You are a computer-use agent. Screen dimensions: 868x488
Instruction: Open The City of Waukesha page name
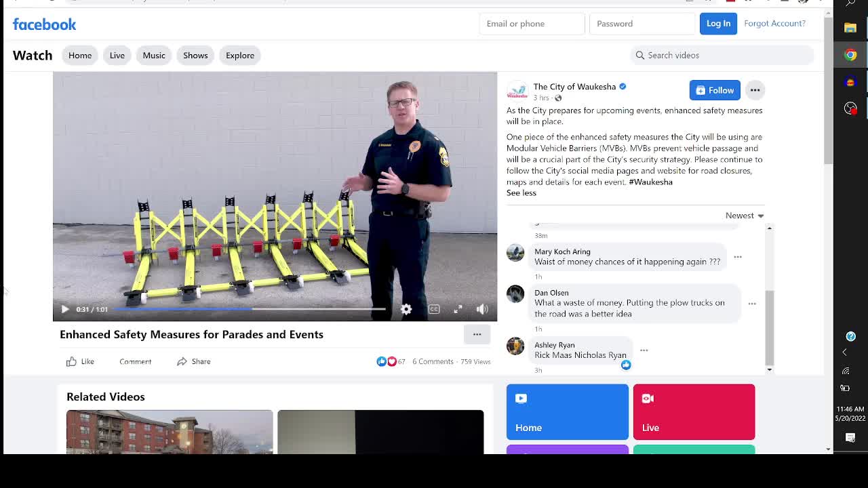click(574, 87)
